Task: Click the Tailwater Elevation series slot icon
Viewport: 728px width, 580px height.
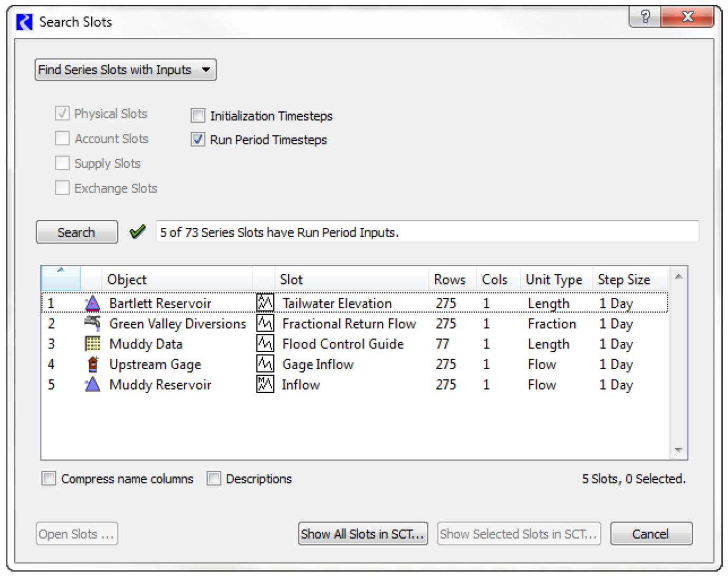Action: pyautogui.click(x=265, y=303)
